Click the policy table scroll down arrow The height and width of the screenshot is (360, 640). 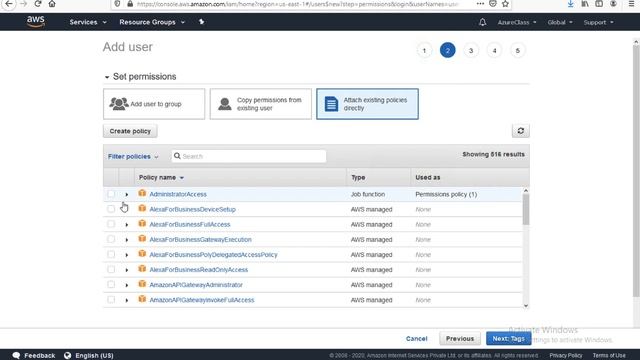pyautogui.click(x=526, y=305)
